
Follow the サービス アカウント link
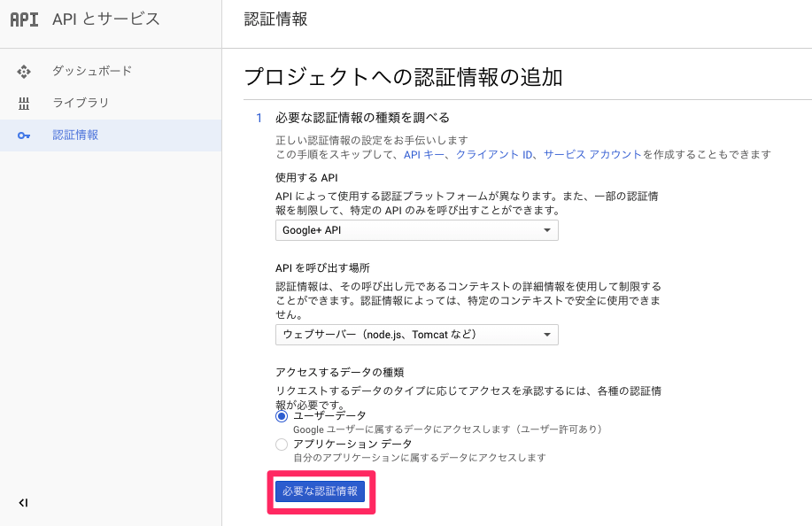coord(592,154)
